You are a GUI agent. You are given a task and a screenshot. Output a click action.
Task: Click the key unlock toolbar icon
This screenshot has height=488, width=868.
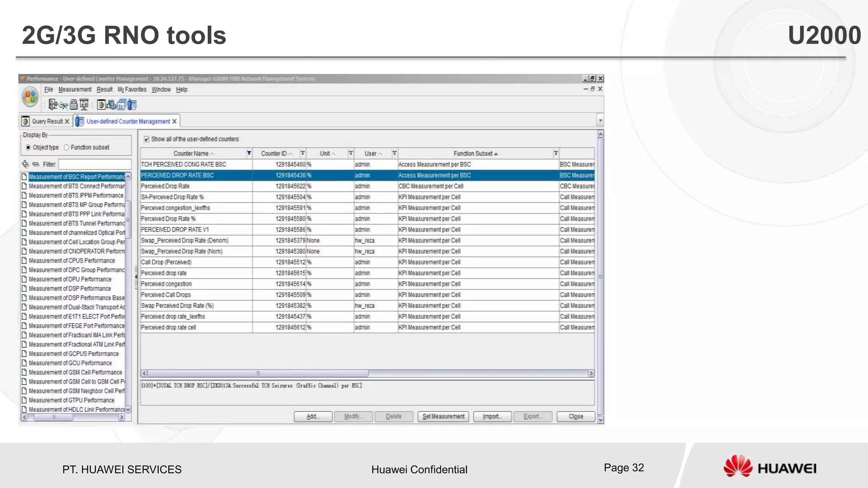pos(64,105)
